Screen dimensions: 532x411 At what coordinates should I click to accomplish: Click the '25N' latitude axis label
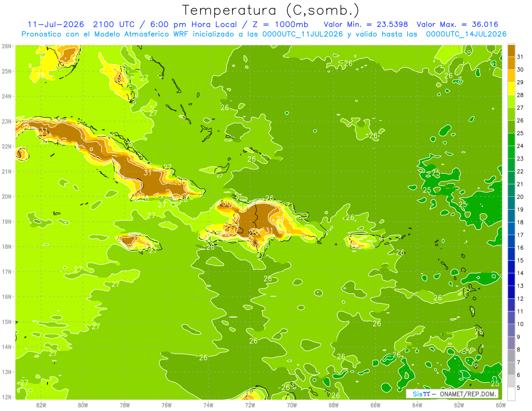[7, 71]
